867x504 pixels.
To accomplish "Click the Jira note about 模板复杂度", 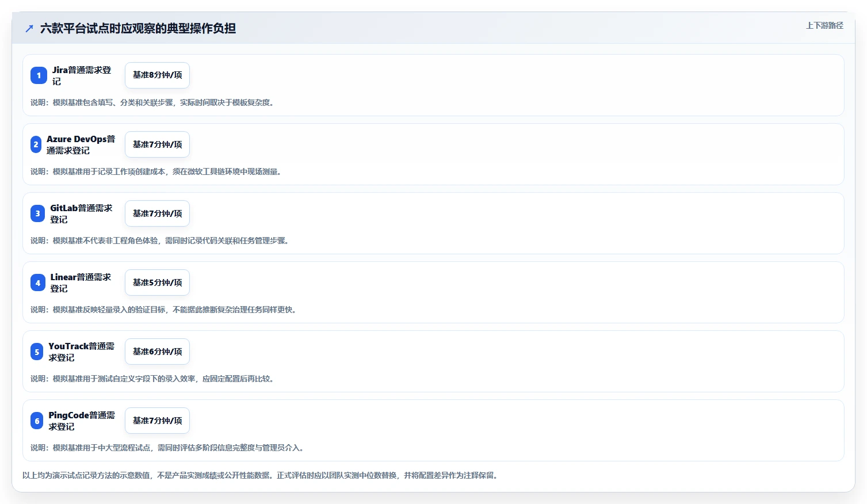I will pos(154,102).
